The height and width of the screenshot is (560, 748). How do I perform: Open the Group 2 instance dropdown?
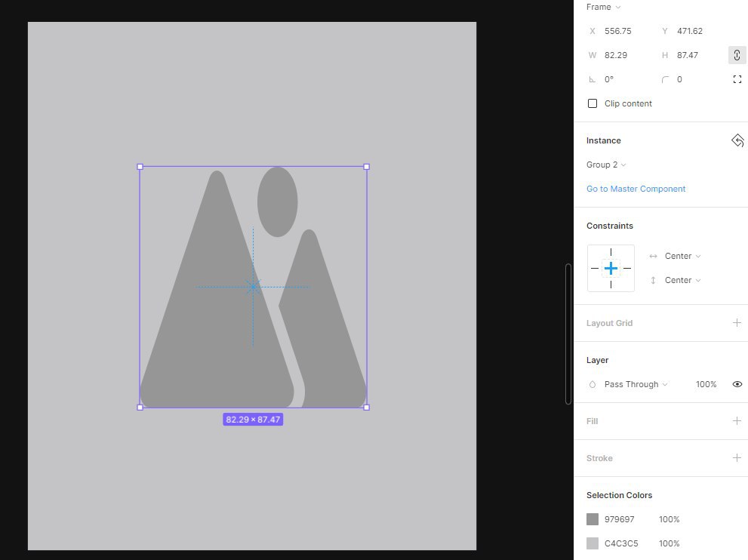pyautogui.click(x=606, y=165)
